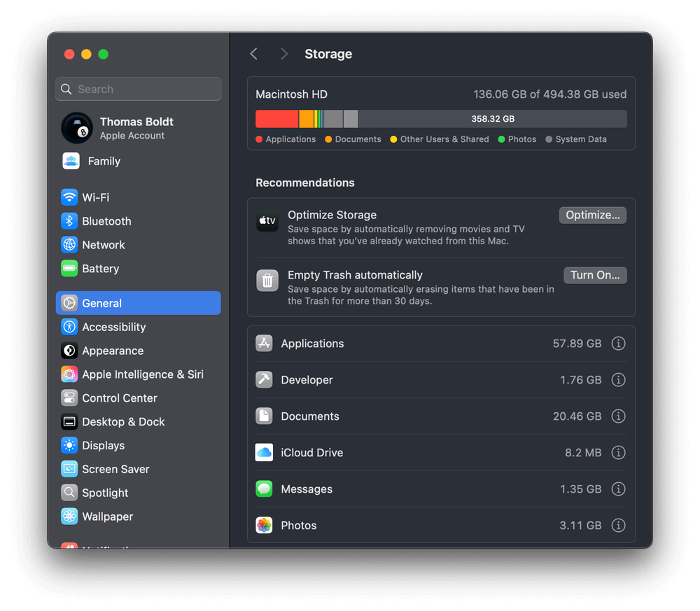Viewport: 700px width, 611px height.
Task: Click the Bluetooth sidebar icon
Action: [69, 221]
